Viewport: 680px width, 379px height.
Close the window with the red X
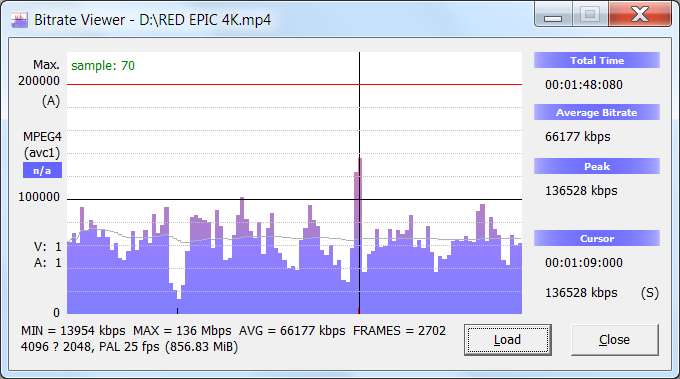click(x=640, y=14)
